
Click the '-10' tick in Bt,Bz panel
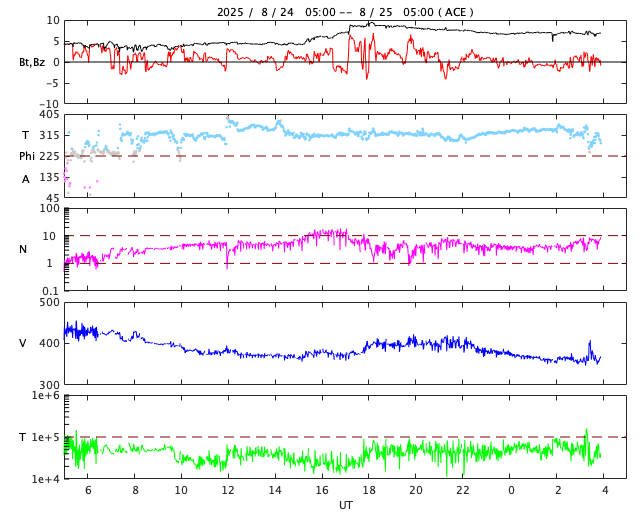coord(49,105)
